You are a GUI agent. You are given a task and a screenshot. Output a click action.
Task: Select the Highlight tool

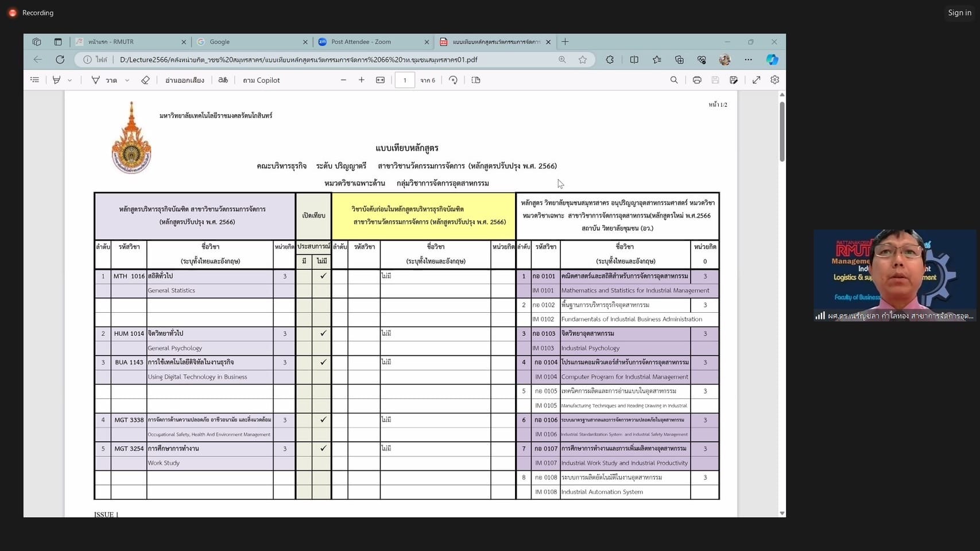click(x=56, y=80)
